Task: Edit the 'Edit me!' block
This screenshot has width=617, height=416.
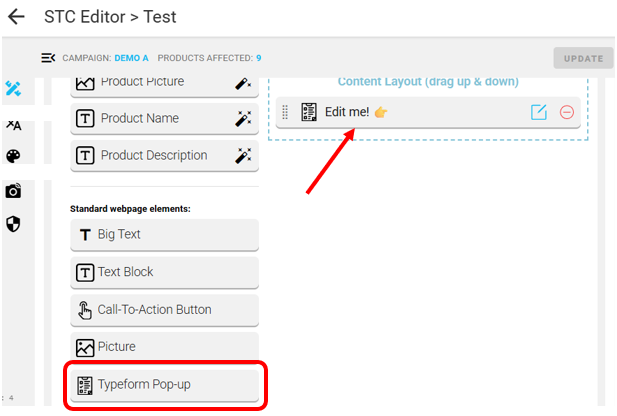Action: [539, 112]
